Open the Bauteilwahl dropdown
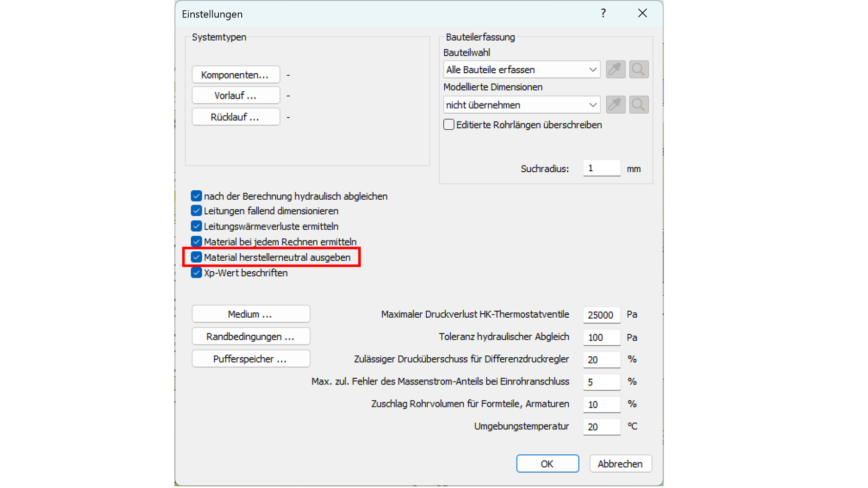 pos(521,70)
